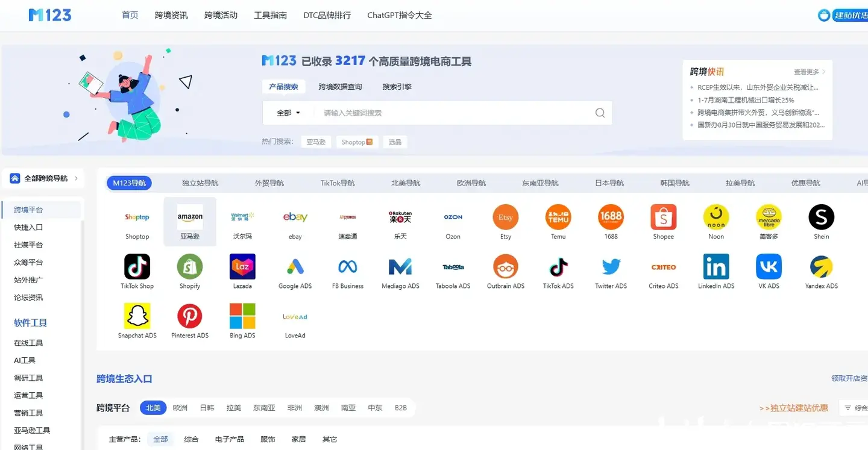Click the 亚马逊 hot search tag
Screen dimensions: 868x450
click(x=316, y=142)
